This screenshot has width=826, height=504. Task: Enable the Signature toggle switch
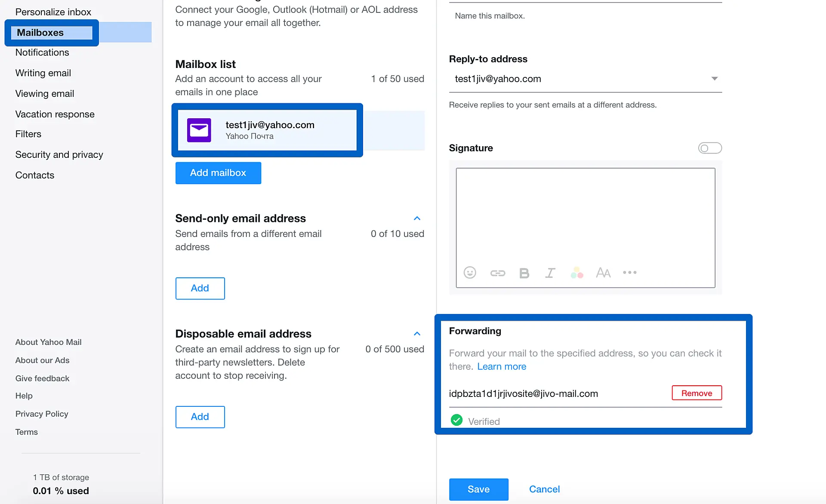point(709,148)
